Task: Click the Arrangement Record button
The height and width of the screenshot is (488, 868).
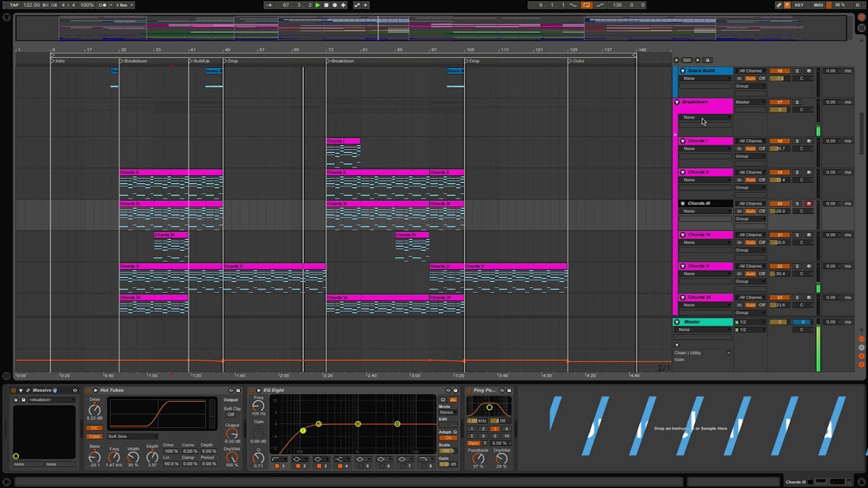Action: (x=334, y=5)
